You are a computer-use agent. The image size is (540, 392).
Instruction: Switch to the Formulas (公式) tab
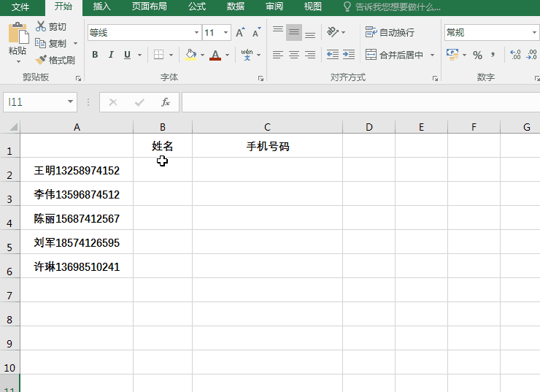(x=196, y=7)
